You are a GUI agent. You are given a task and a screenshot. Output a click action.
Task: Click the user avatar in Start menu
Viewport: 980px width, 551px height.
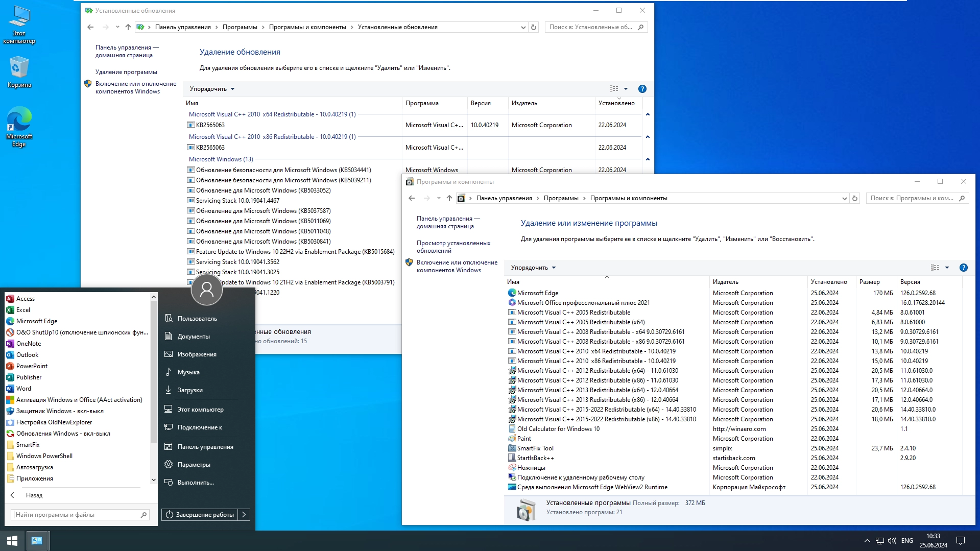206,290
